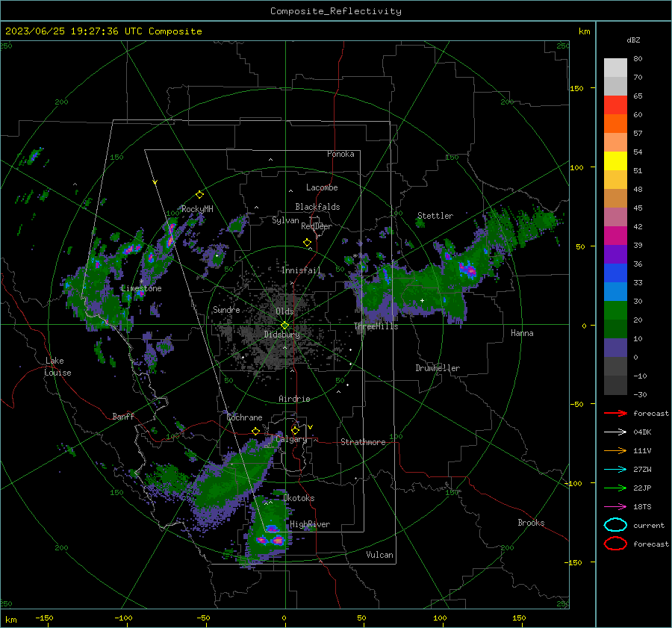Select the ThreeHills label
The width and height of the screenshot is (672, 628).
click(376, 326)
